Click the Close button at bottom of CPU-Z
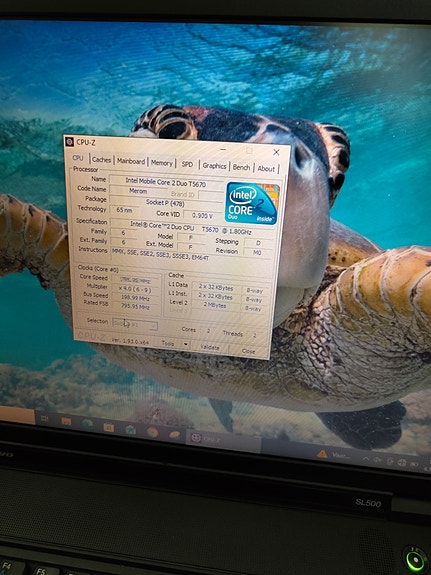Screen dimensions: 431x575 coord(248,351)
